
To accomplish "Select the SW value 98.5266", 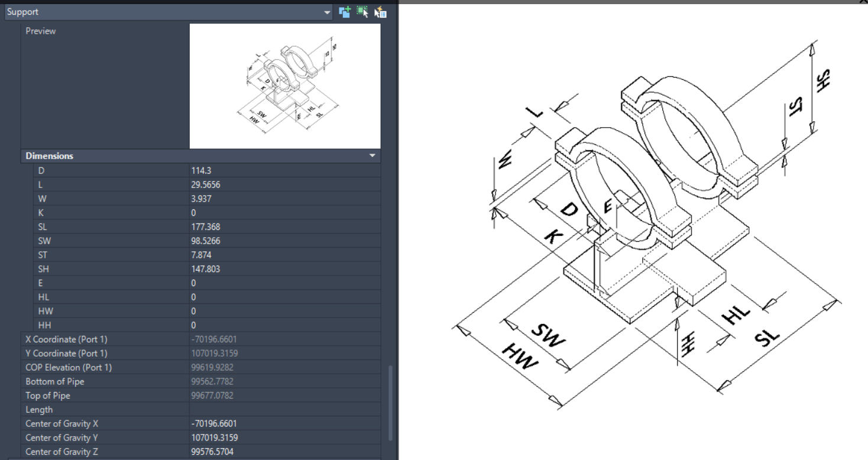I will pyautogui.click(x=237, y=241).
